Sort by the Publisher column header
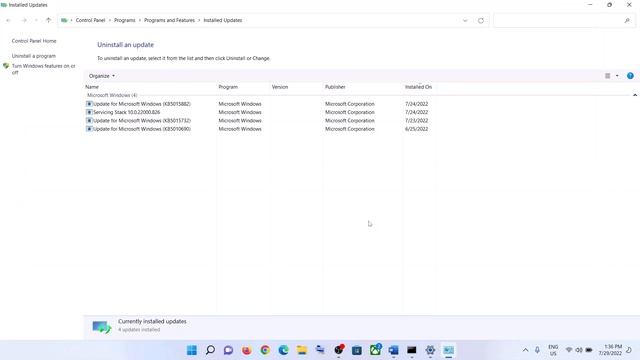640x360 pixels. (x=335, y=87)
